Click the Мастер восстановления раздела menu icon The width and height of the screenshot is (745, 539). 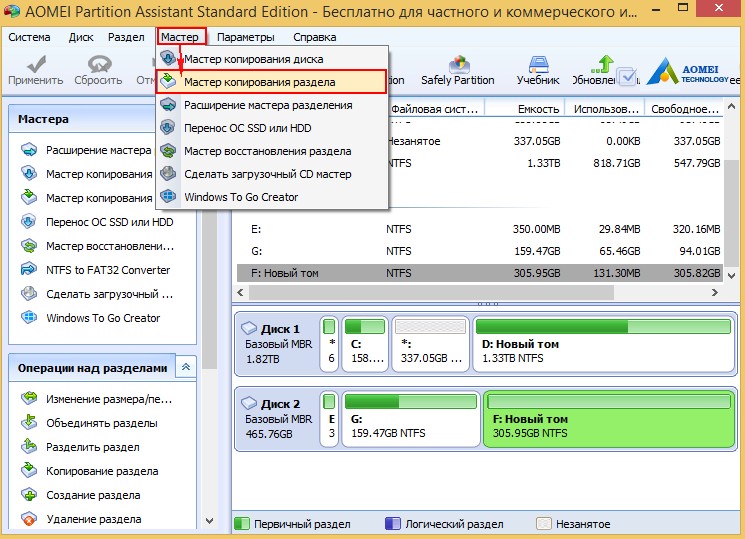click(168, 151)
